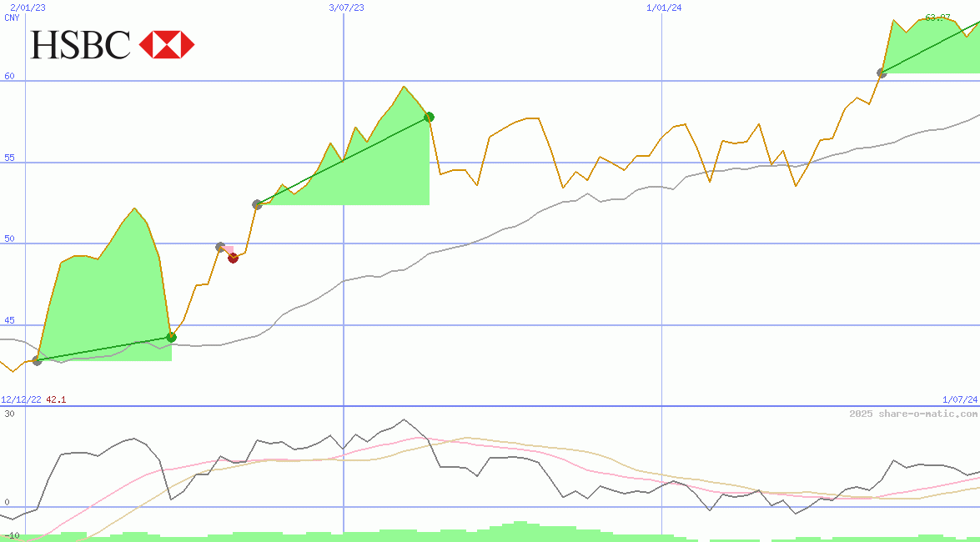
Task: Click the red sell signal dot near price 49
Action: [234, 258]
